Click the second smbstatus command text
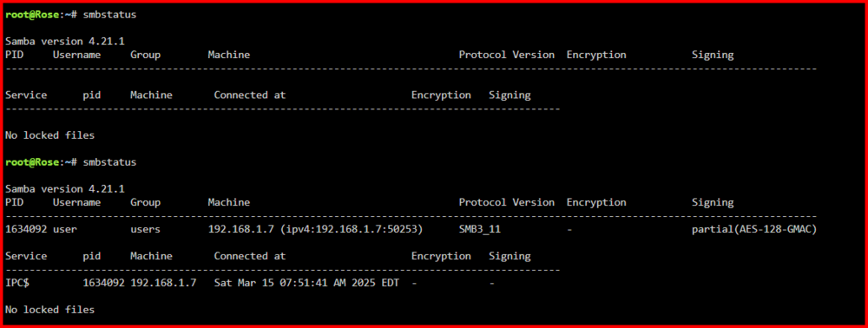Image resolution: width=868 pixels, height=328 pixels. tap(109, 162)
